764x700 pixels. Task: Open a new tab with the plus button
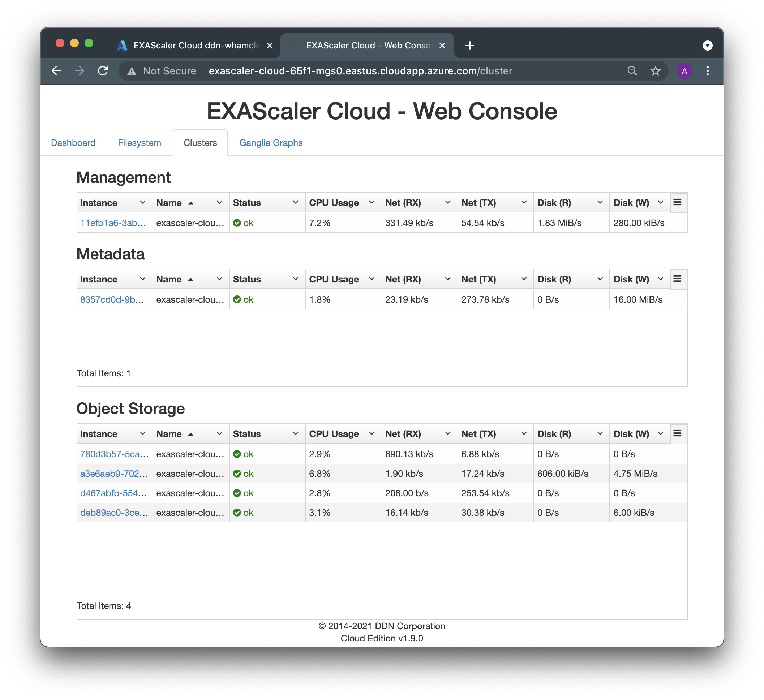[469, 46]
